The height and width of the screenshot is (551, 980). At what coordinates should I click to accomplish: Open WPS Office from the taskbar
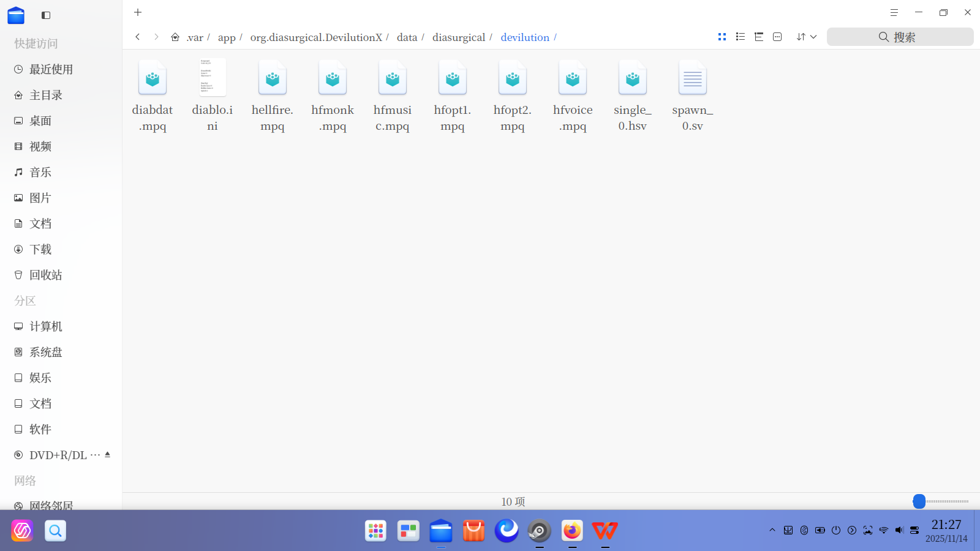point(605,530)
